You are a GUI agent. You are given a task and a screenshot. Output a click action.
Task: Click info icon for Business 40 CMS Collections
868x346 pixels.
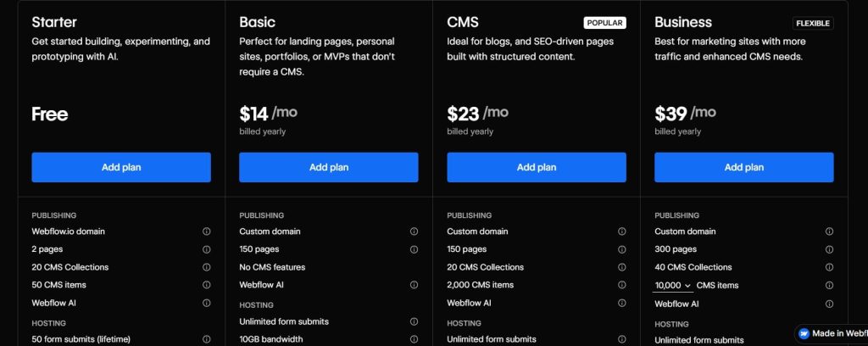829,267
